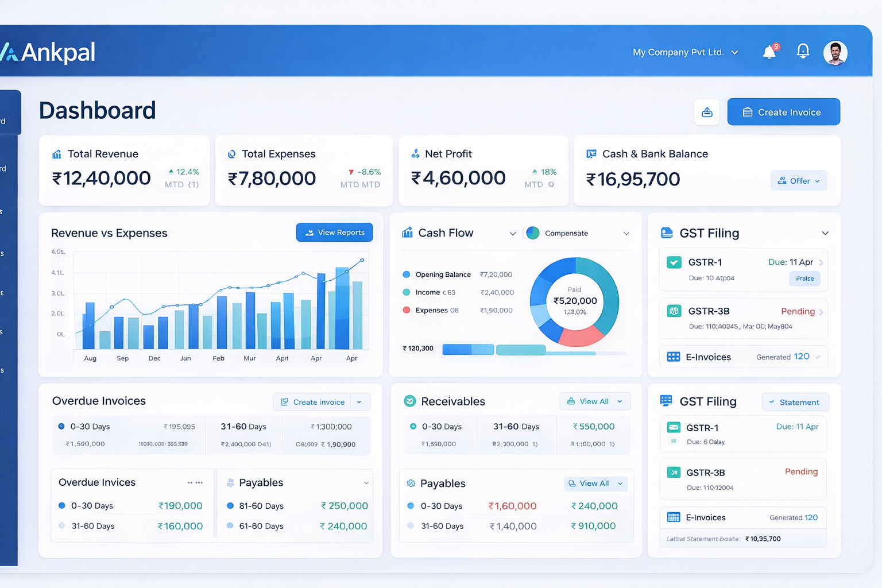Image resolution: width=882 pixels, height=588 pixels.
Task: Expand the Compensate dropdown
Action: click(626, 233)
